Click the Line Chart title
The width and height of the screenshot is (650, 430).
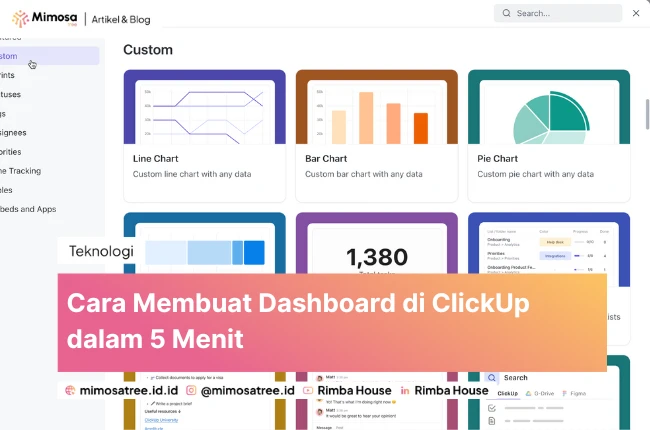point(155,158)
